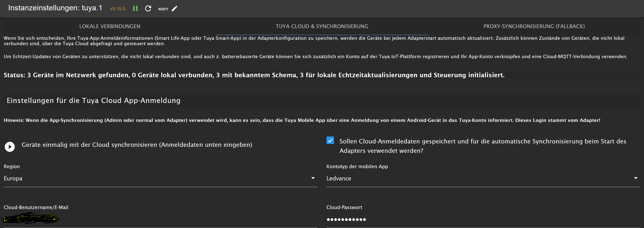The width and height of the screenshot is (644, 228).
Task: Click the Kontotyp der mobilen App arrow
Action: pyautogui.click(x=636, y=178)
